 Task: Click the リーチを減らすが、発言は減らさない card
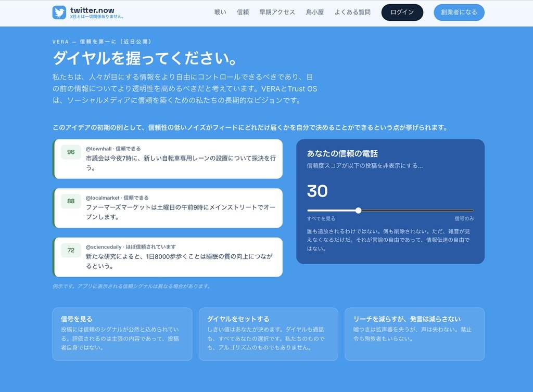coord(415,334)
